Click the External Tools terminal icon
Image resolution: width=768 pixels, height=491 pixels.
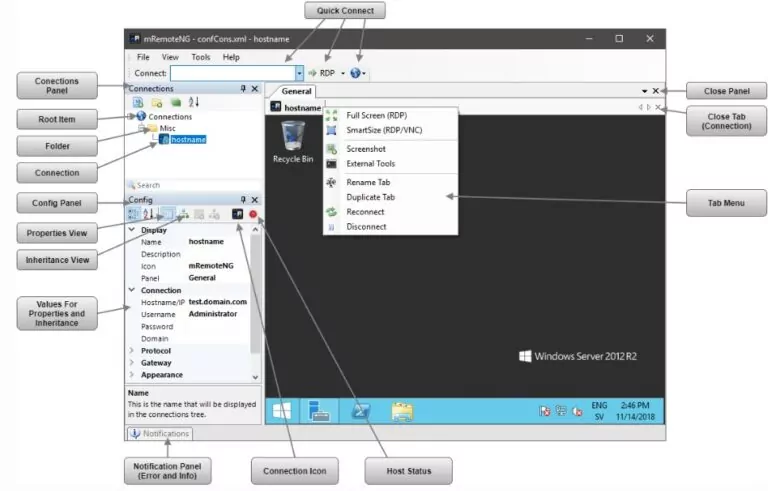[x=332, y=164]
